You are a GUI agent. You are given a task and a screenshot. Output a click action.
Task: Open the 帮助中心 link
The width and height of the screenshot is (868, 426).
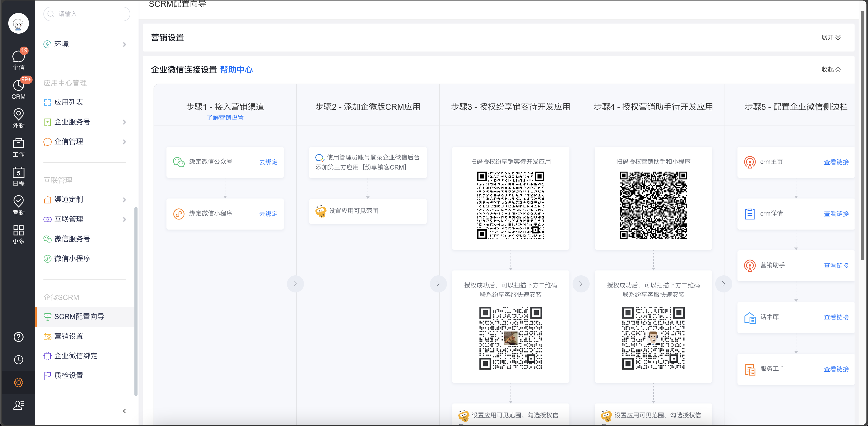point(236,69)
